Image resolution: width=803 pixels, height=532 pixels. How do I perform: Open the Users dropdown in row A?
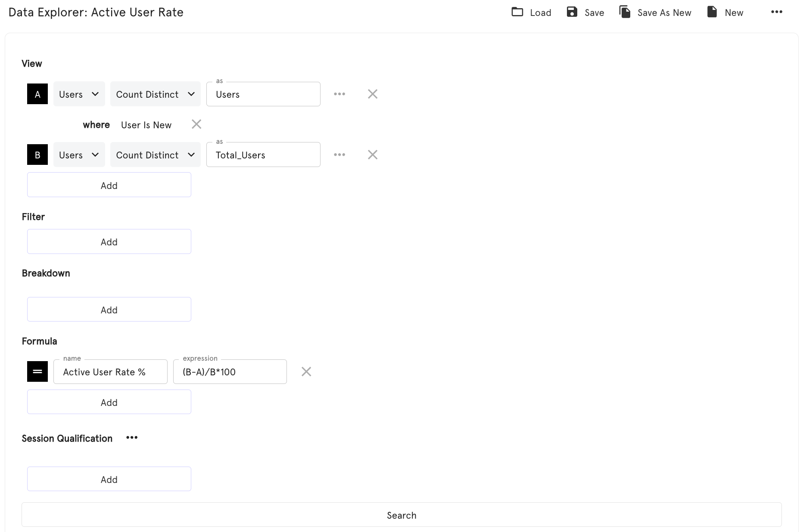click(79, 94)
